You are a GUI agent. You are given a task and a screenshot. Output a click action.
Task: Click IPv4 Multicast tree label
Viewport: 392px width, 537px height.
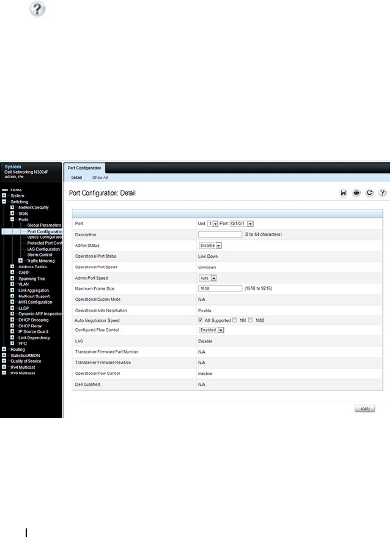[x=23, y=367]
